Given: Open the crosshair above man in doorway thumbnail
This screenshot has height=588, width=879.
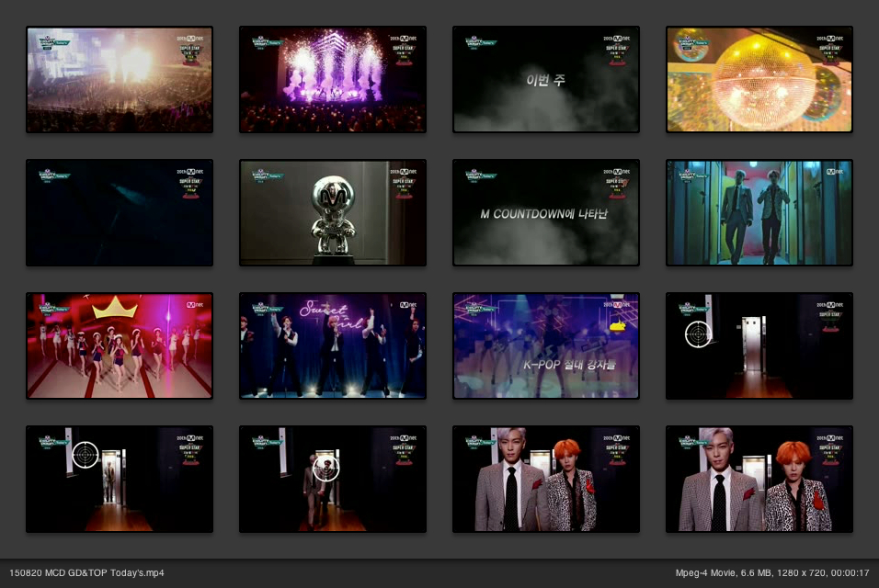Looking at the screenshot, I should [120, 480].
